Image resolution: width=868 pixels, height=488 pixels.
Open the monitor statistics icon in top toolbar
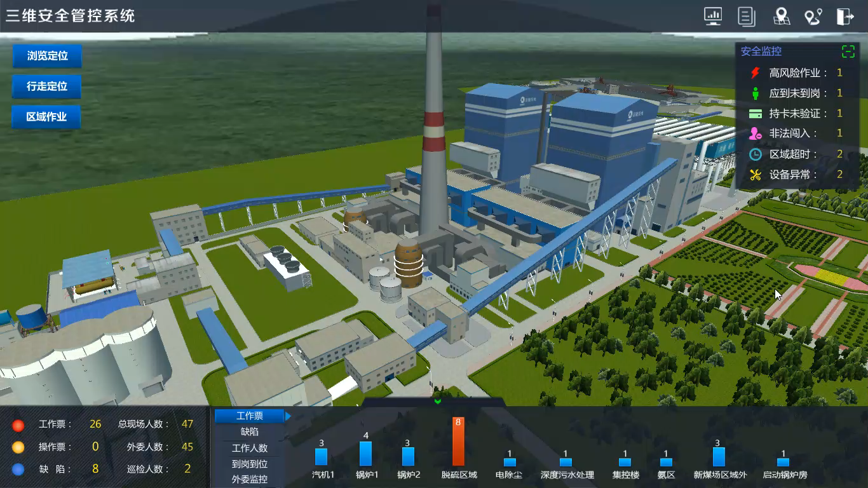(712, 16)
